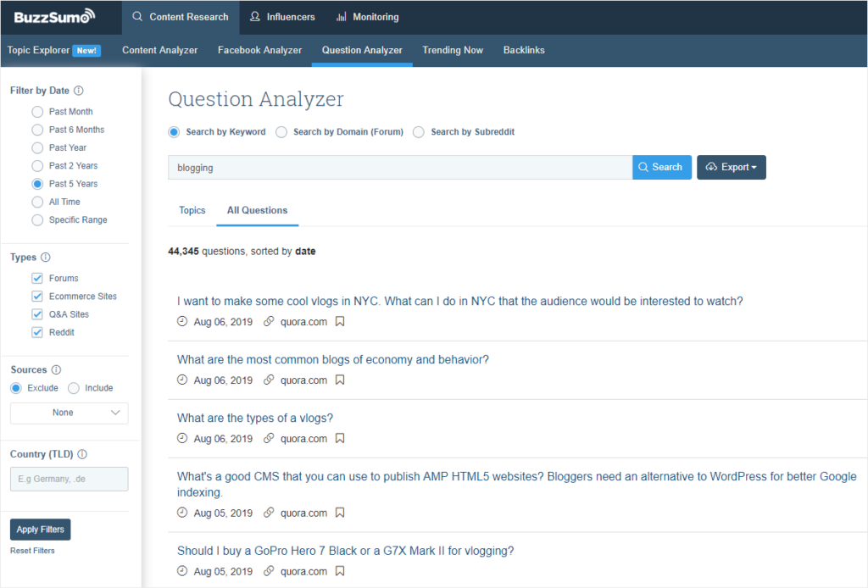Click the Country TLD input field
This screenshot has height=588, width=868.
click(69, 479)
